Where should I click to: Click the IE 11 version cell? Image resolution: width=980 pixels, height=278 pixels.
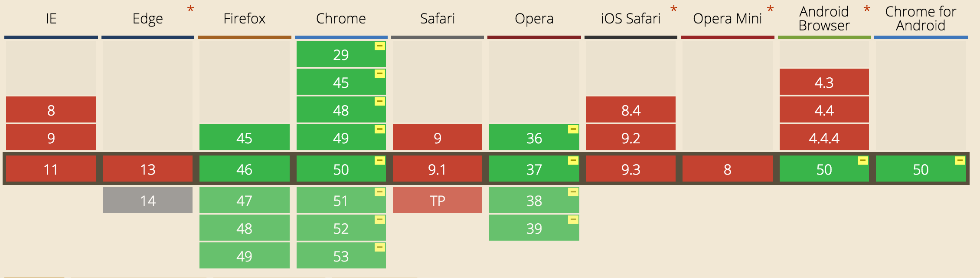click(51, 169)
